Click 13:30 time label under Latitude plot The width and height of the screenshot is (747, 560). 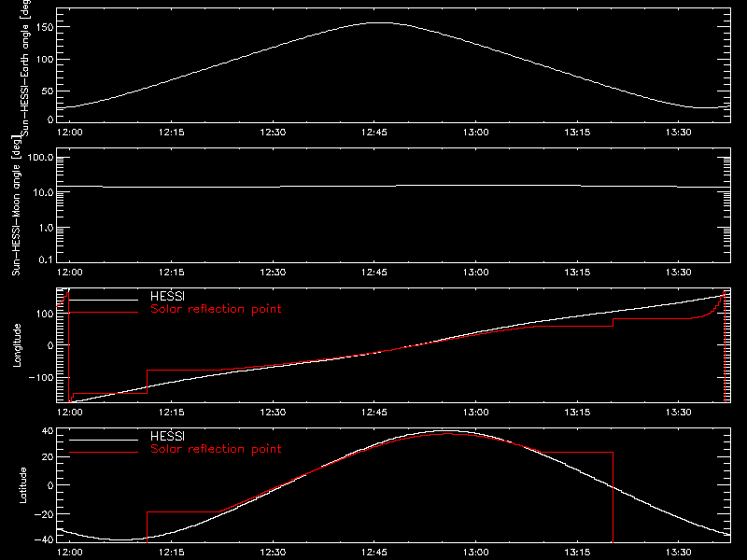click(679, 552)
